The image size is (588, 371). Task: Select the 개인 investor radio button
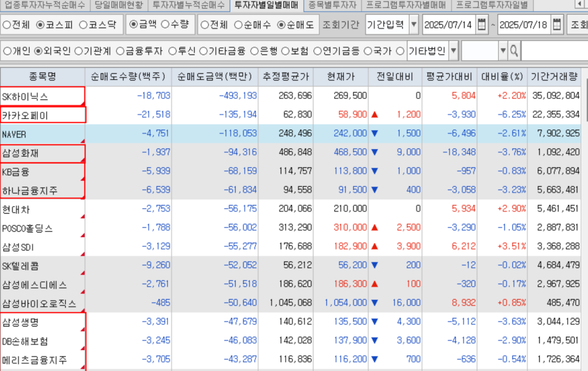click(8, 51)
